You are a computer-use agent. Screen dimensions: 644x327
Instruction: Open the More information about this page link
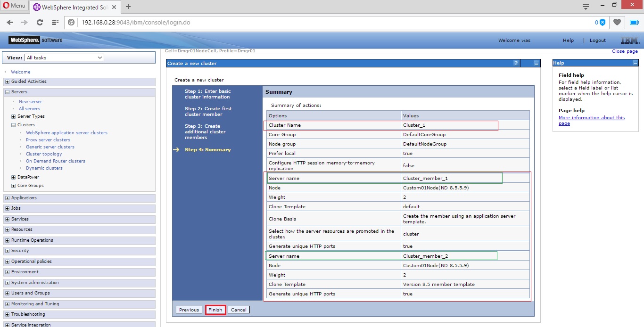point(591,117)
